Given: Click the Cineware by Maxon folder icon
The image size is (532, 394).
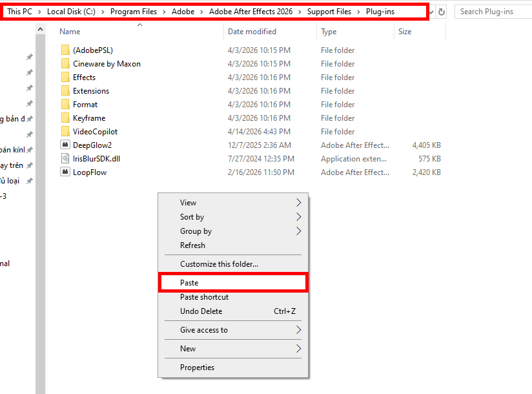Looking at the screenshot, I should pos(65,64).
